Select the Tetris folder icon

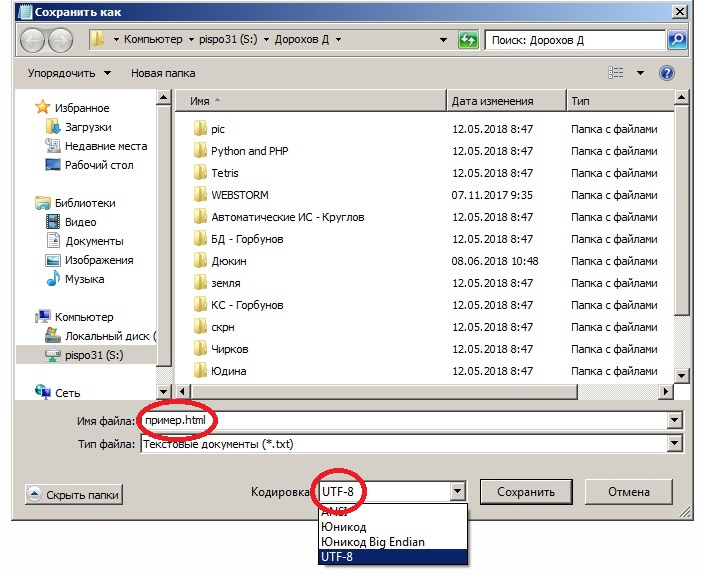(200, 173)
